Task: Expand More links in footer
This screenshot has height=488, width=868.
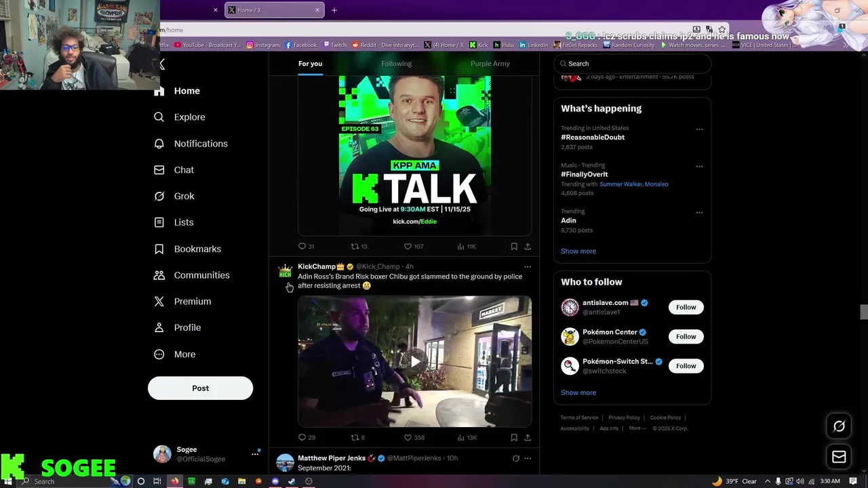Action: (x=637, y=428)
